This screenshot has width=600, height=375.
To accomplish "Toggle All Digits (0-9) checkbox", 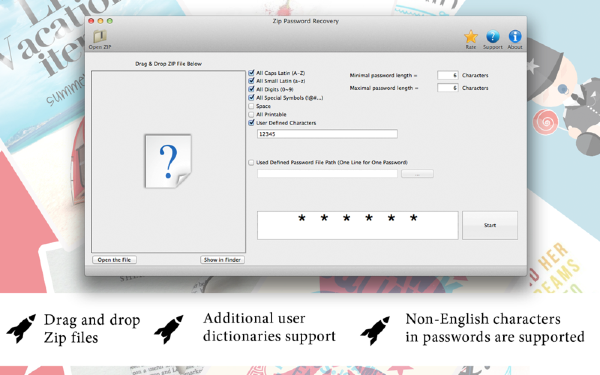I will click(251, 89).
